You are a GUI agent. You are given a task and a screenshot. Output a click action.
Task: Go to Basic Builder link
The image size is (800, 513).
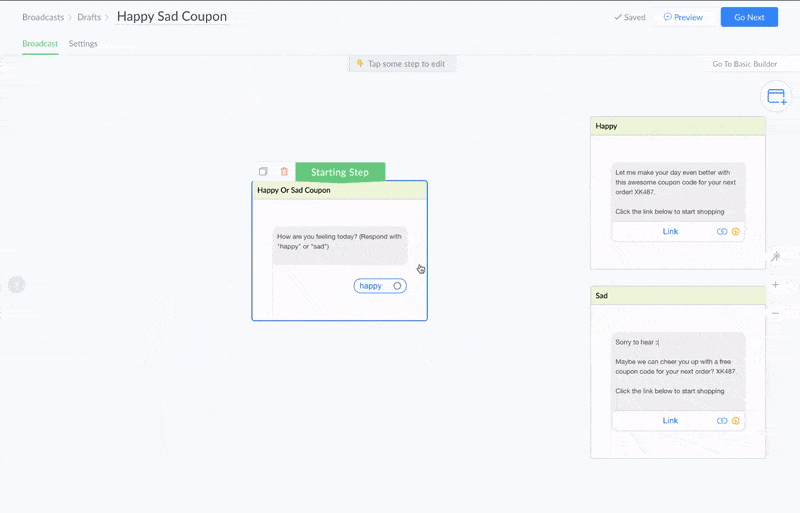click(x=744, y=64)
